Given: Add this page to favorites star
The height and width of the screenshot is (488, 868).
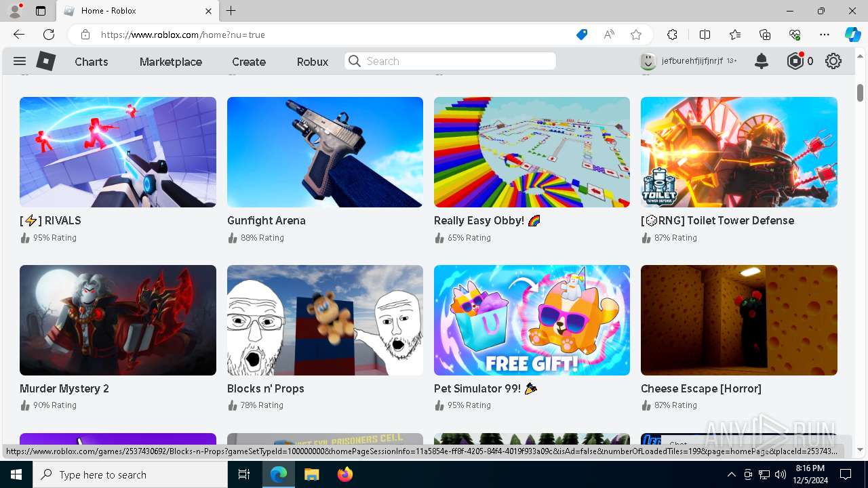Looking at the screenshot, I should click(636, 35).
